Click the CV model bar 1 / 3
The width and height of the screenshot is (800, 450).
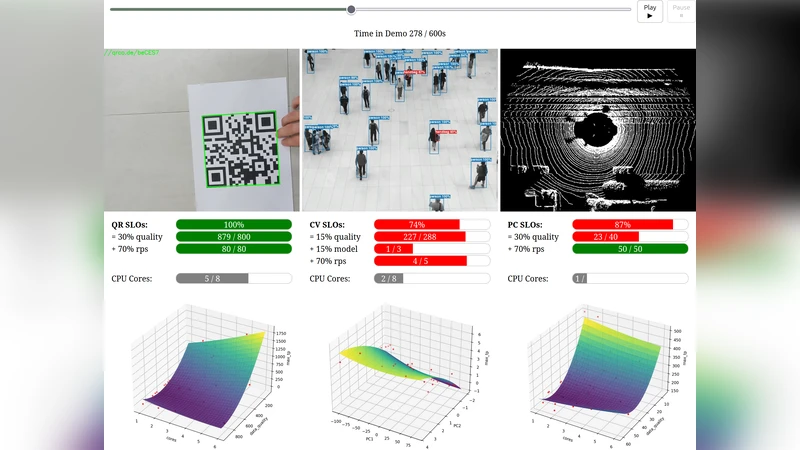coord(432,249)
